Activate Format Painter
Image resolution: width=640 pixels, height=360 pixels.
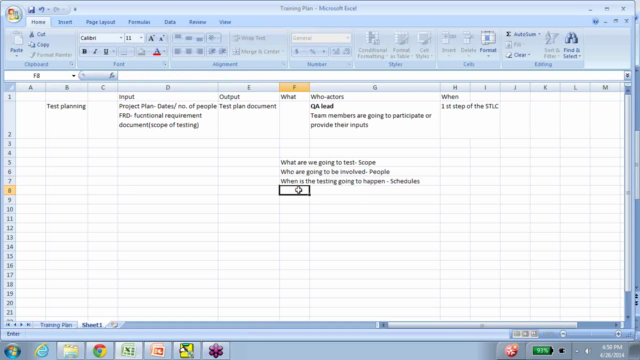51,55
